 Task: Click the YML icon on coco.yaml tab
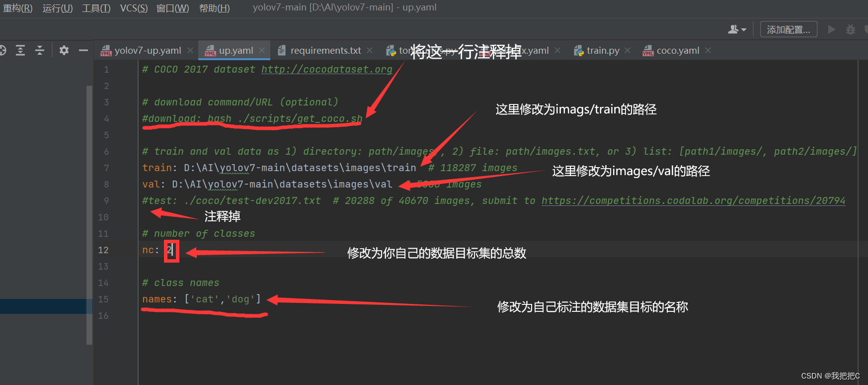pos(648,50)
